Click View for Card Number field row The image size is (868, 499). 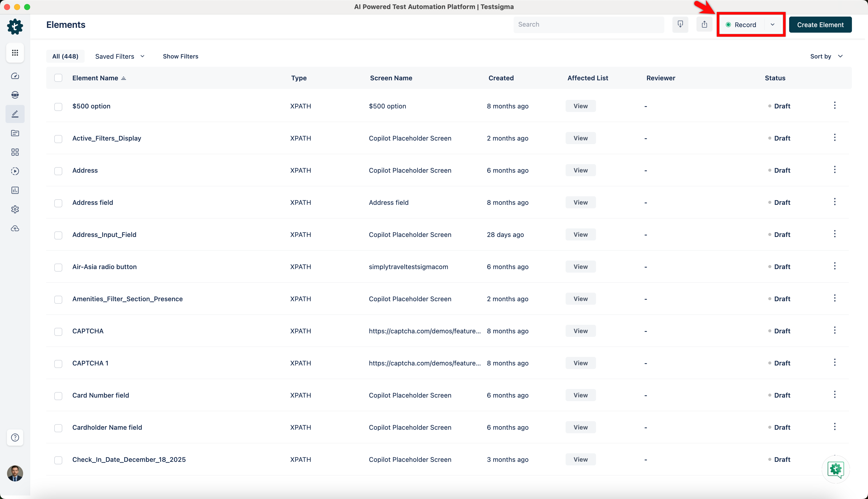[580, 395]
